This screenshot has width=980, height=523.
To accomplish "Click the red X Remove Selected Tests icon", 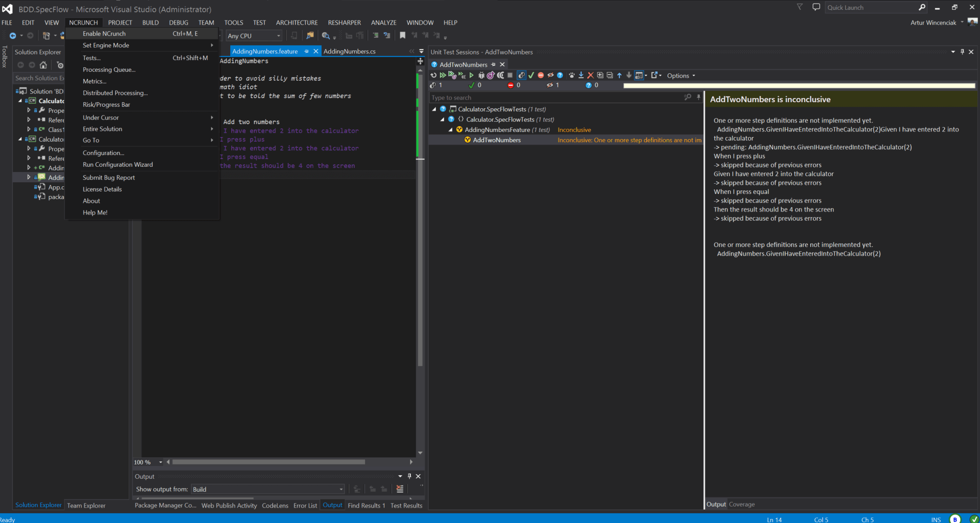I will click(x=590, y=75).
